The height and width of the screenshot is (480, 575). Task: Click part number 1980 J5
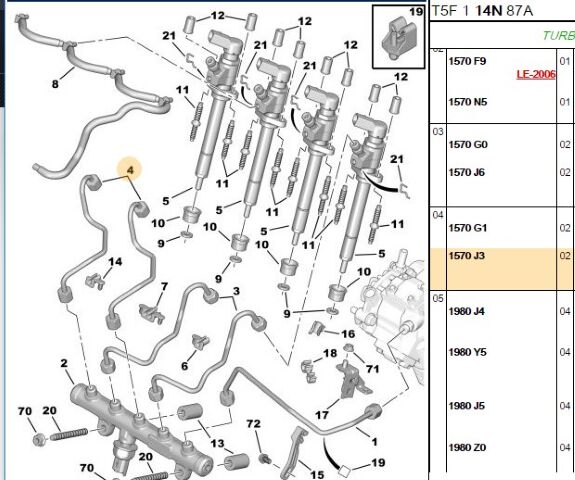[466, 406]
